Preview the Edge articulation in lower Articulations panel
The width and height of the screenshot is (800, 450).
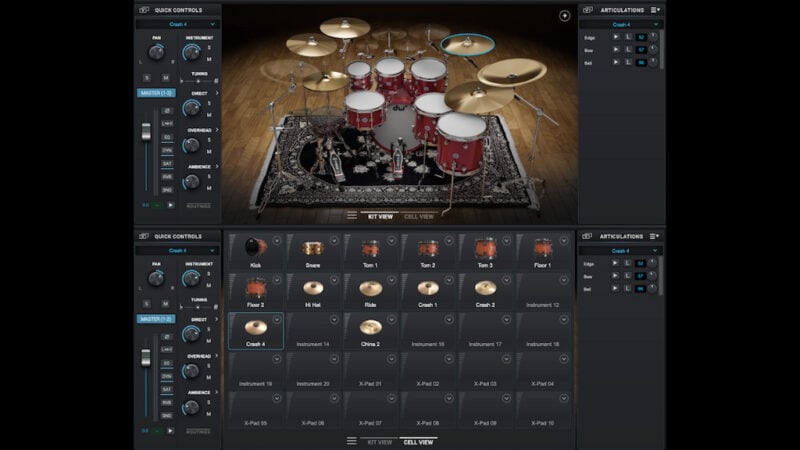[x=615, y=263]
